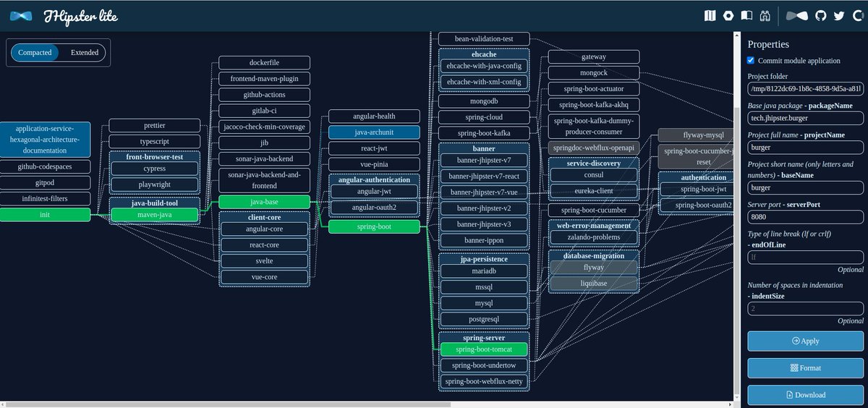Select the vue-pinia module
This screenshot has width=868, height=408.
[374, 164]
